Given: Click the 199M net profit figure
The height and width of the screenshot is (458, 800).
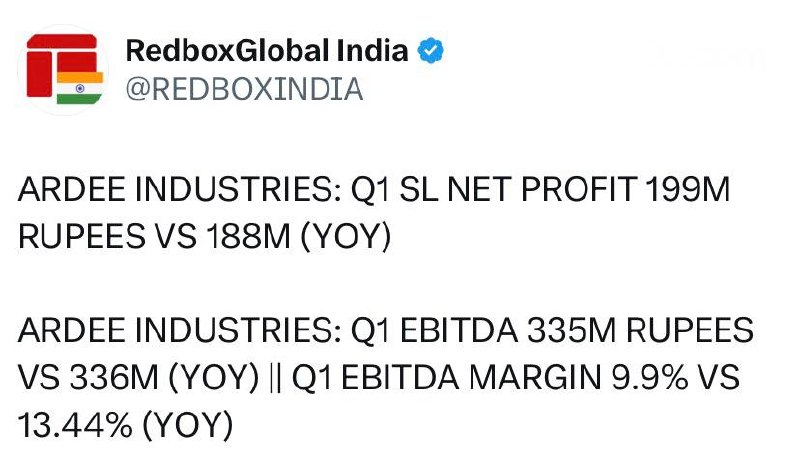Looking at the screenshot, I should pos(687,189).
